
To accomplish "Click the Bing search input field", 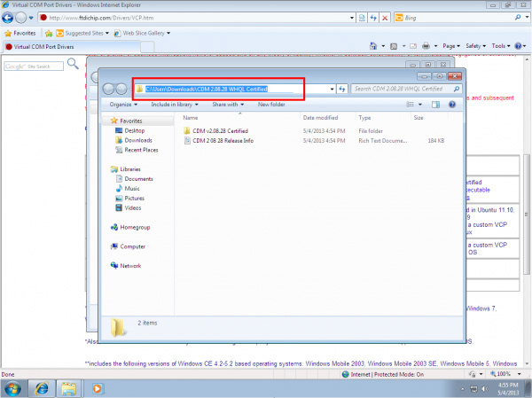I will pos(458,18).
